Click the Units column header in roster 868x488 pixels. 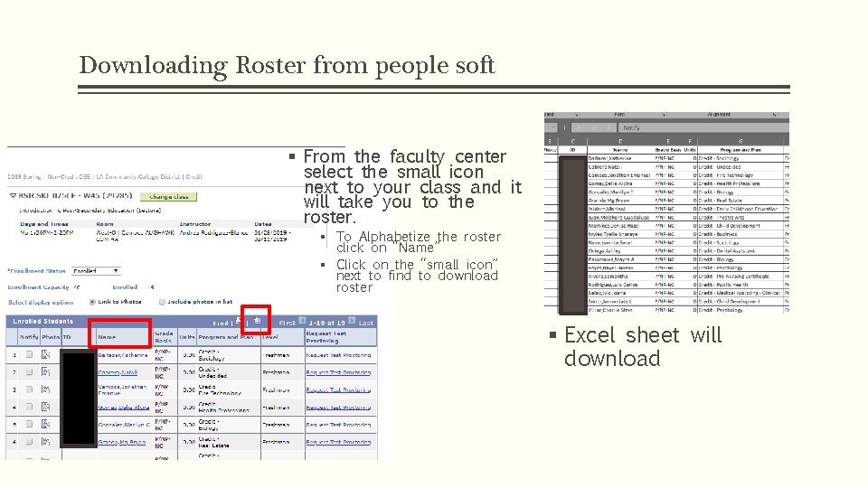point(187,337)
